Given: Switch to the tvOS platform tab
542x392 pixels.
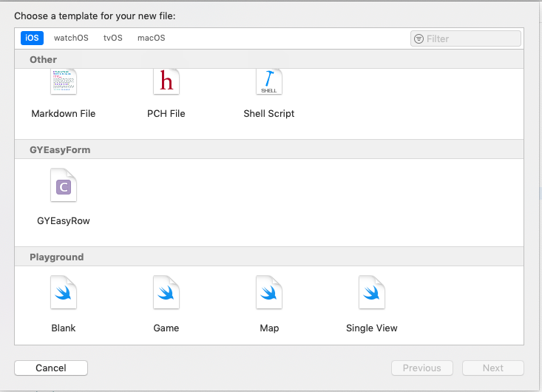Looking at the screenshot, I should (113, 38).
